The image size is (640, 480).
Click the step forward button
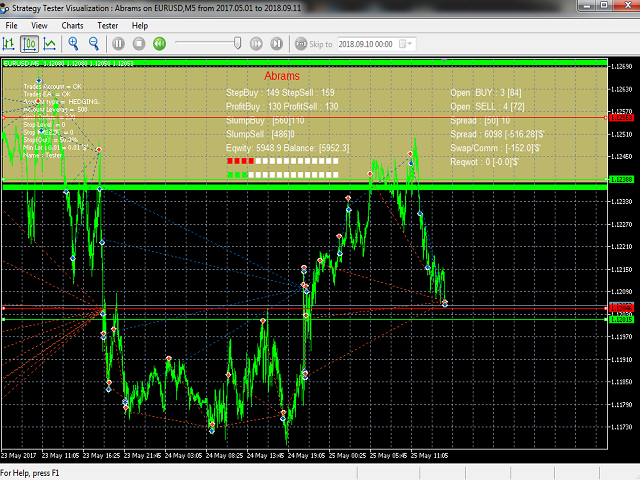click(x=256, y=44)
